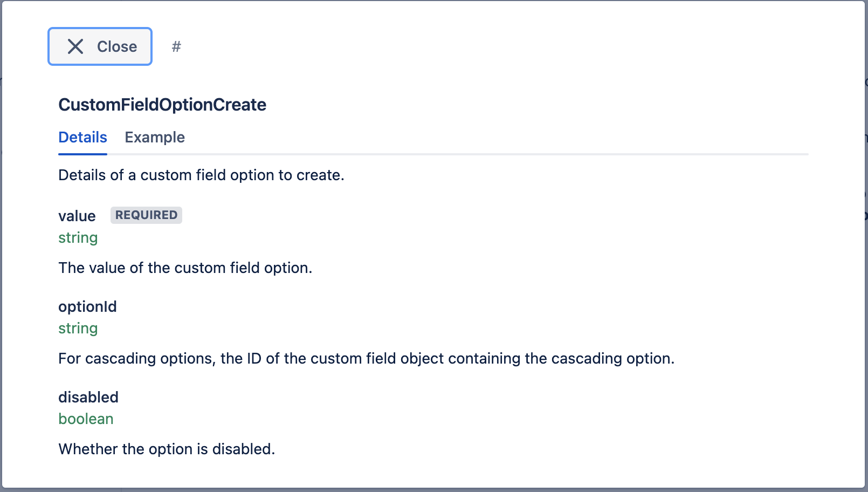This screenshot has height=492, width=868.
Task: Click the schema description above the value field
Action: point(202,175)
